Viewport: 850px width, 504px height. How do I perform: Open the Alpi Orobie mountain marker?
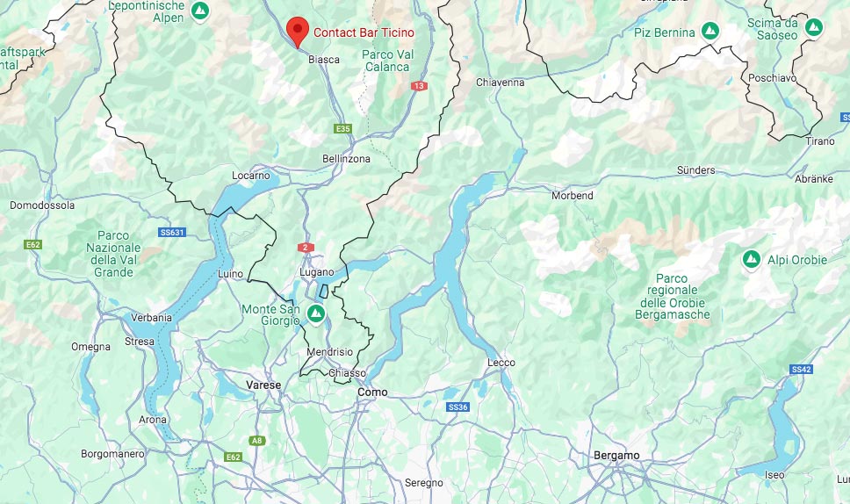click(x=752, y=259)
